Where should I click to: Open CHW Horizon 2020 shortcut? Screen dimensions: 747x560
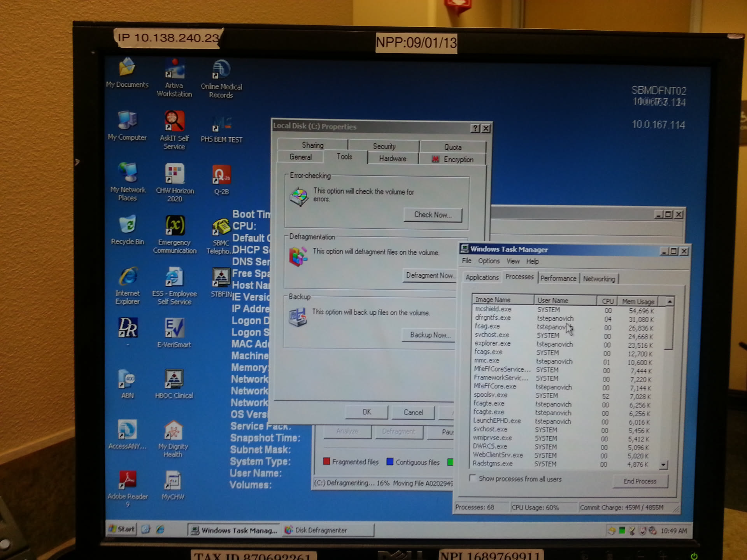175,174
